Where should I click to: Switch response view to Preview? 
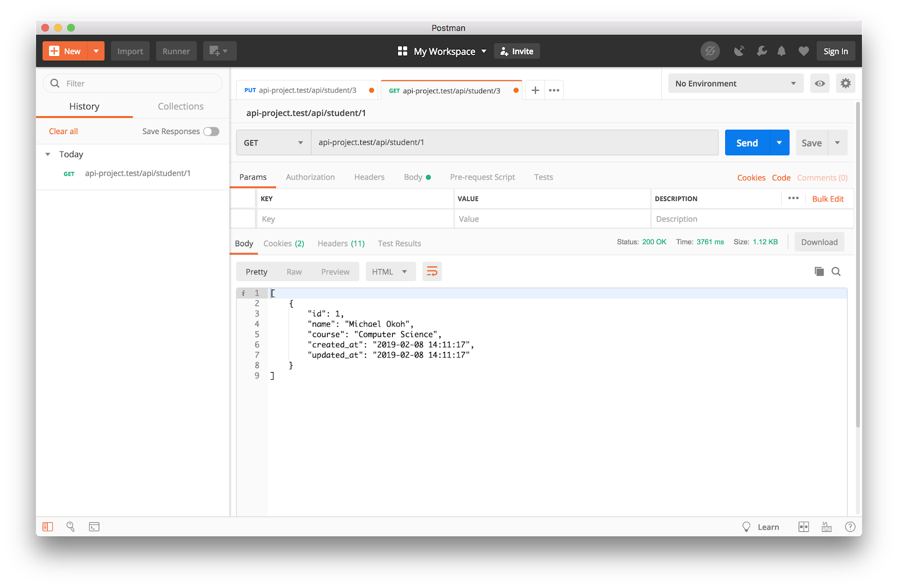tap(335, 272)
